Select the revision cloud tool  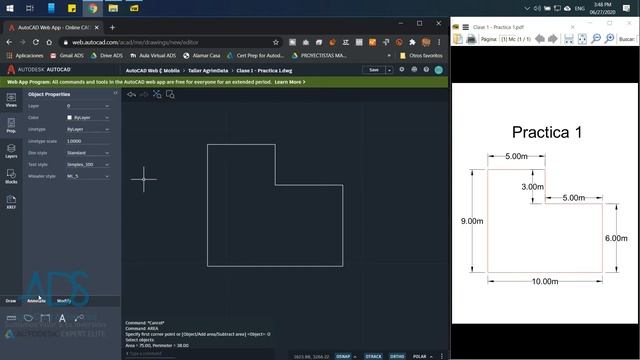click(x=28, y=318)
